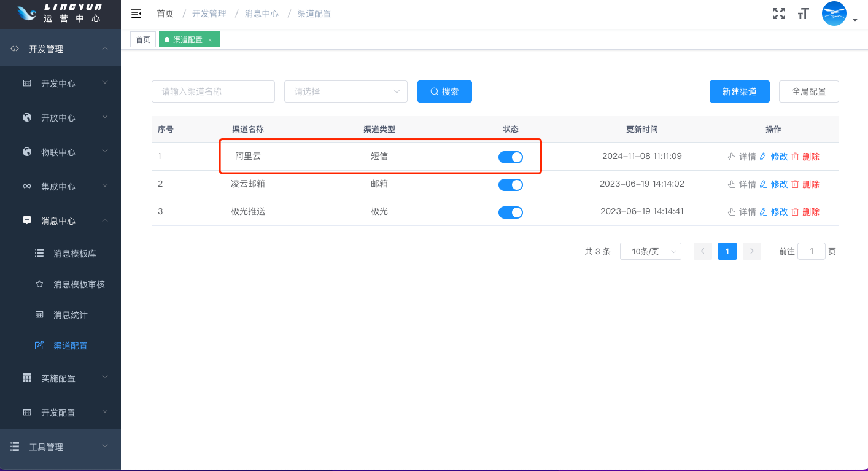868x471 pixels.
Task: Click the star icon beside 消息模板审核
Action: (39, 284)
